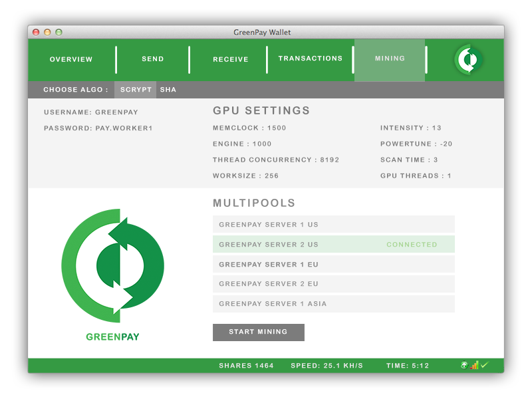Click the Intensity : 13 setting
532x399 pixels.
(x=410, y=128)
